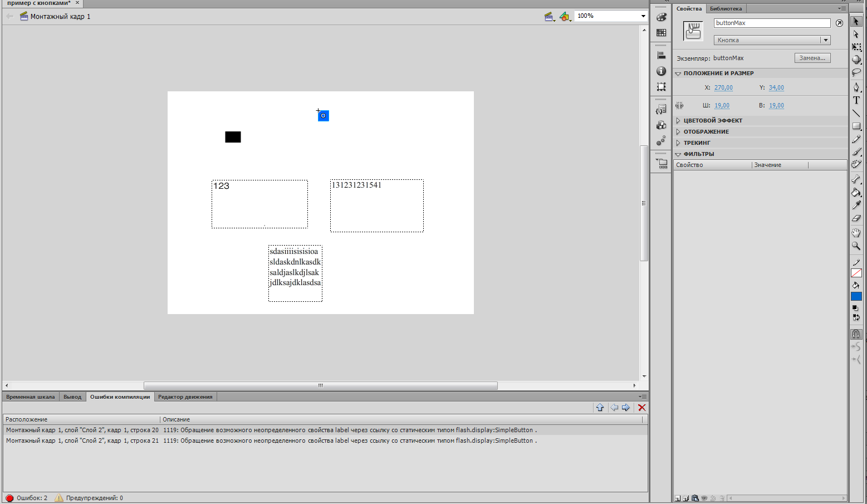Expand the ТРЕКИНГ section

pos(678,143)
